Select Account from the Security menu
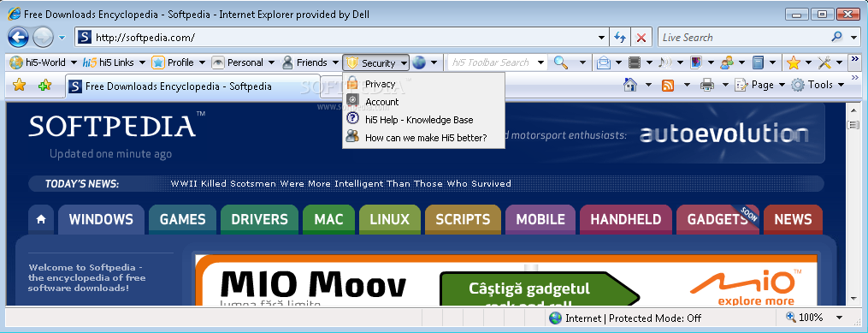 tap(423, 102)
